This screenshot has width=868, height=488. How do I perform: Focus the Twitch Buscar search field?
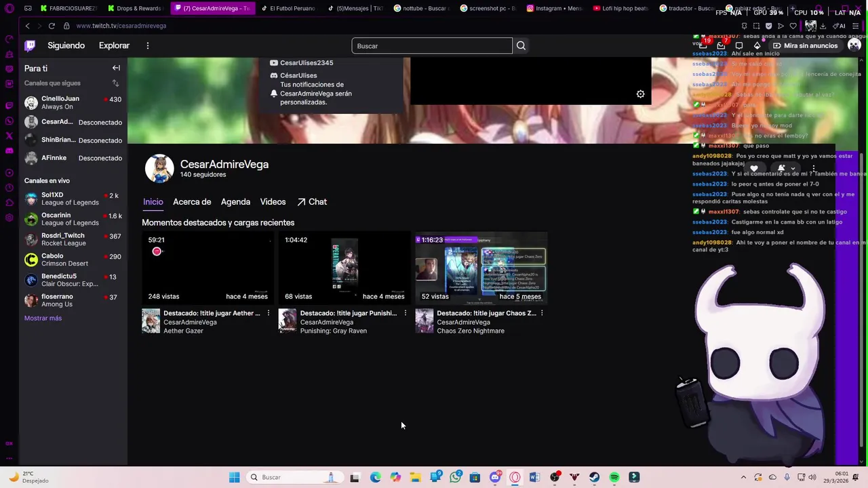432,45
